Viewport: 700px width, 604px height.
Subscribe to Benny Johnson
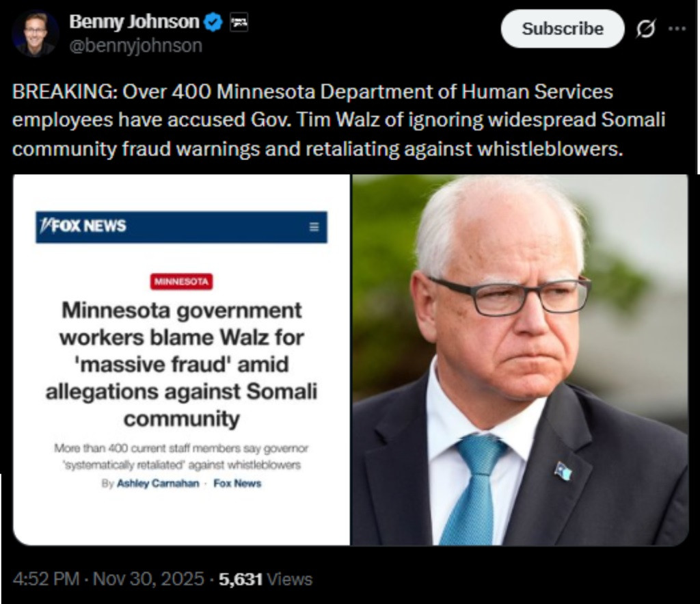click(x=563, y=29)
